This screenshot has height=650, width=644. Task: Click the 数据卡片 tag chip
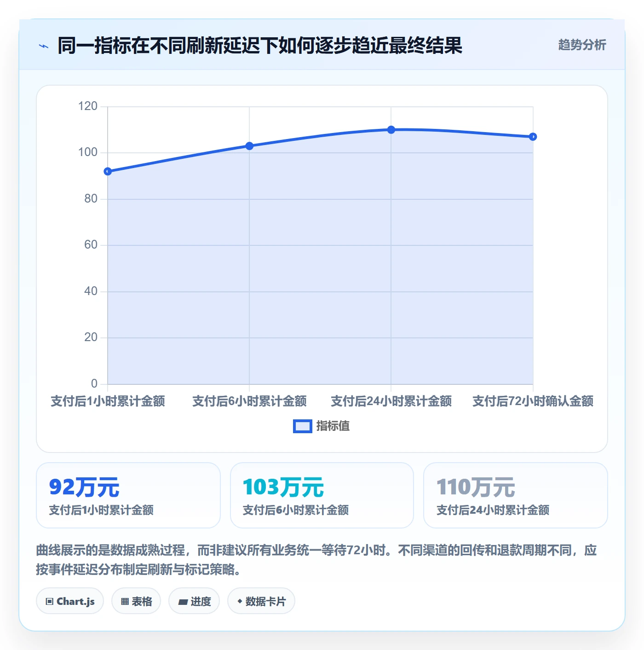coord(261,601)
